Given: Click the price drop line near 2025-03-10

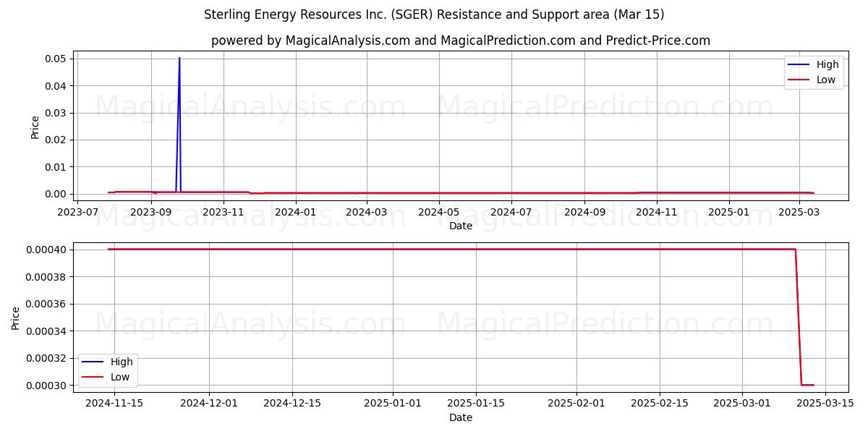Looking at the screenshot, I should pos(799,317).
